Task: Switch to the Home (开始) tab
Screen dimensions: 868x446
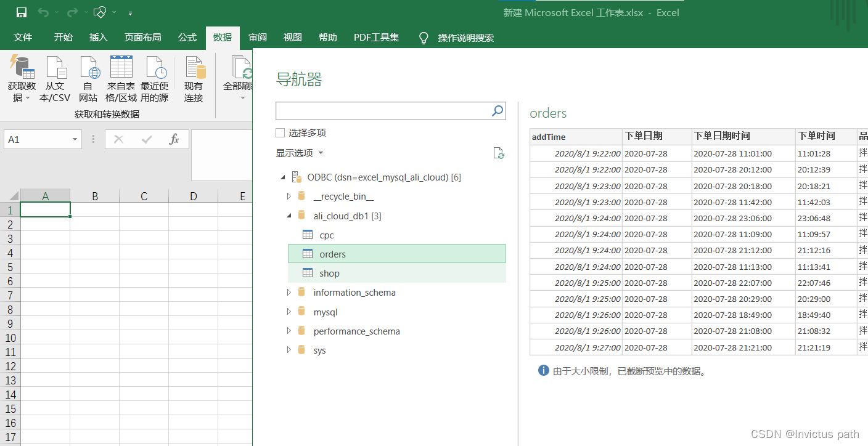Action: 63,38
